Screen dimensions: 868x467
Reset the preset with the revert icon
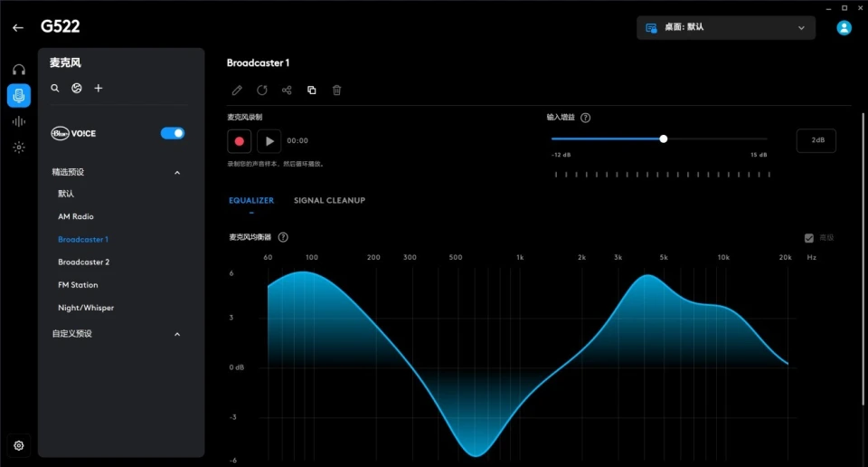[262, 91]
